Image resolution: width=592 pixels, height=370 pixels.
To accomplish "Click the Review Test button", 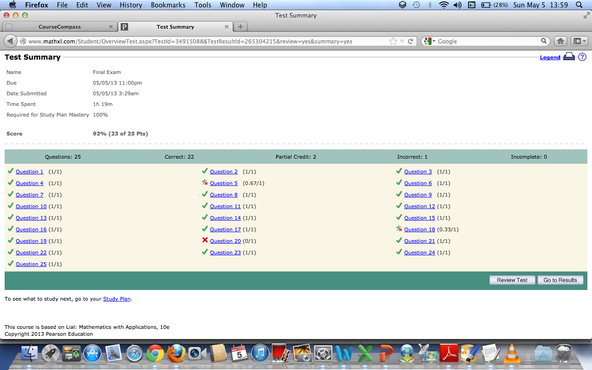I will pos(512,280).
